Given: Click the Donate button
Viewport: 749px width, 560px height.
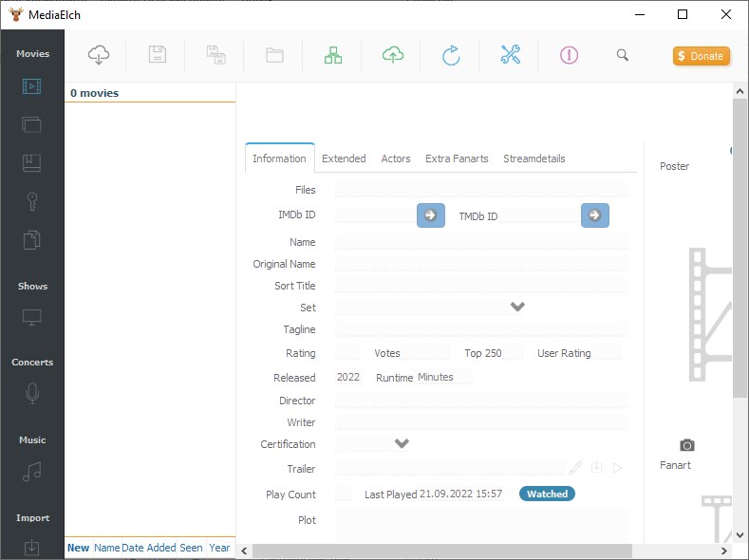Looking at the screenshot, I should pos(702,56).
